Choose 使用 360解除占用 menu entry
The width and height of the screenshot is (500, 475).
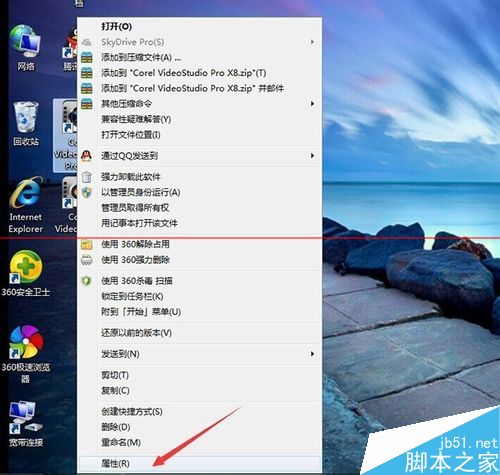pyautogui.click(x=200, y=244)
